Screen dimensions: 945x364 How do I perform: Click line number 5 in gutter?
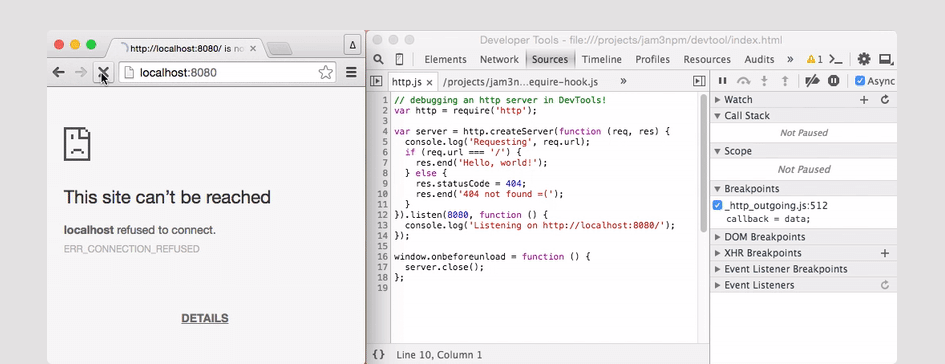pyautogui.click(x=386, y=142)
